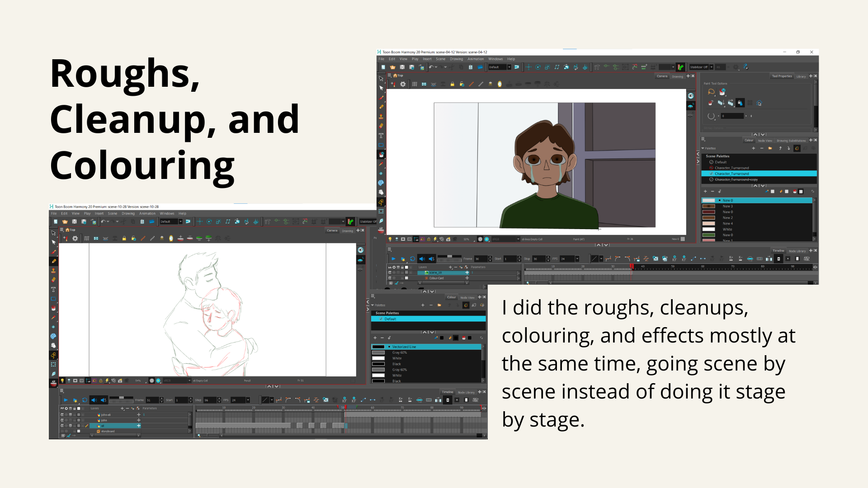
Task: Select the Rotate tool in scene-10-28 toolbar
Action: tap(209, 221)
